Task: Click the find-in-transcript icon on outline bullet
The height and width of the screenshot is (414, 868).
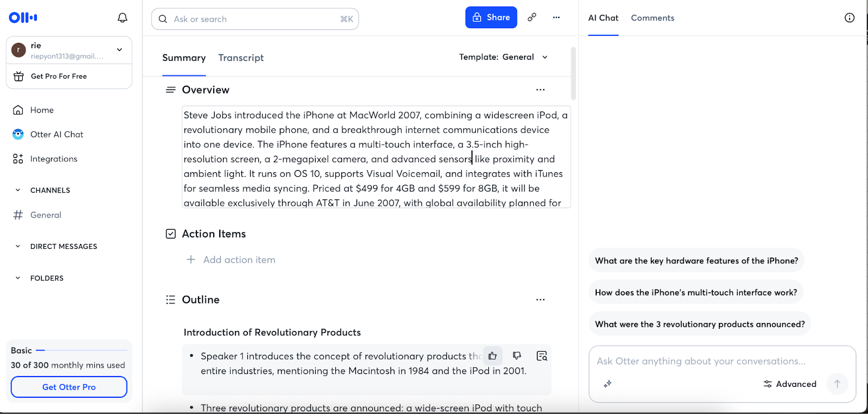Action: pos(542,356)
